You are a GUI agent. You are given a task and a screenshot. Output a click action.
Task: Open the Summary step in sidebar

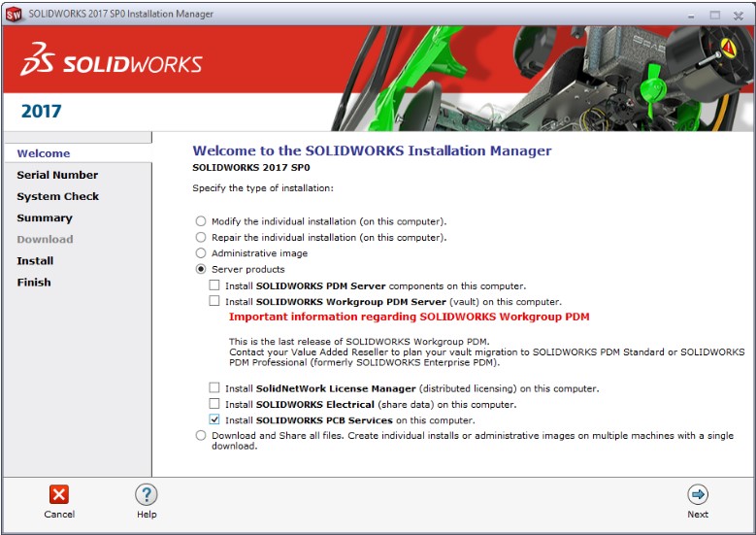point(45,218)
